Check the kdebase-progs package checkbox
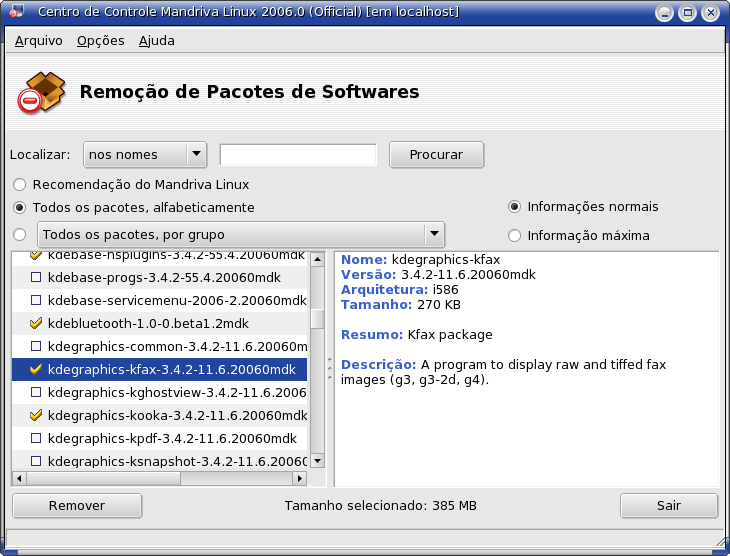 tap(36, 278)
